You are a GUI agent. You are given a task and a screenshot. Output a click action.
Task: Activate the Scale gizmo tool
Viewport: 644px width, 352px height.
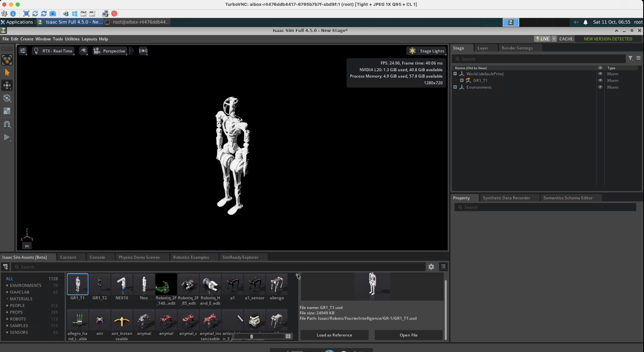7,111
